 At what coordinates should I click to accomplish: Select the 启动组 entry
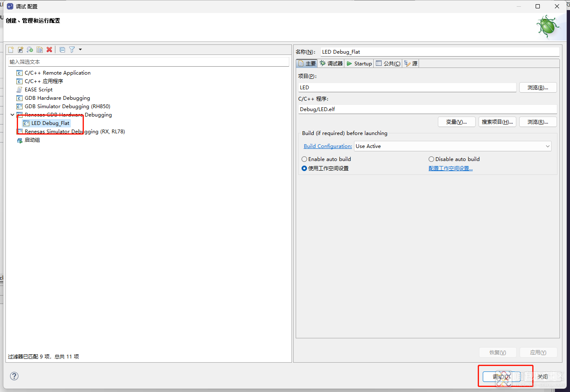[32, 140]
